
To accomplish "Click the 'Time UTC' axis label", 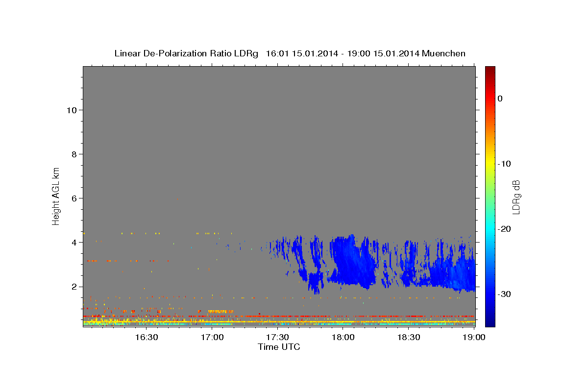I will [x=279, y=347].
